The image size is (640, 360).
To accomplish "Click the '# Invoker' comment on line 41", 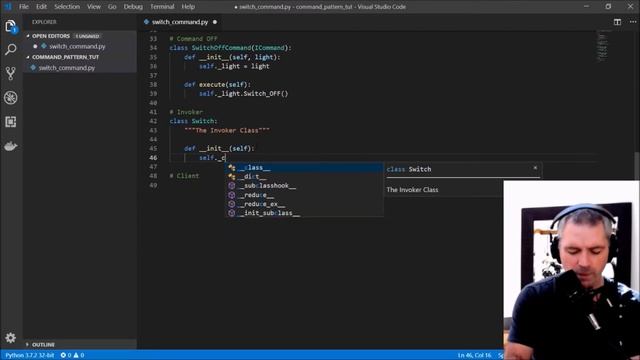I will (186, 112).
